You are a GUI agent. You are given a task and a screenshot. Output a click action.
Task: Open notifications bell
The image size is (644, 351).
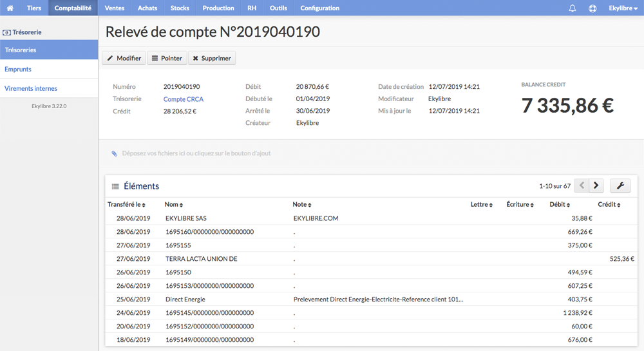pos(572,8)
